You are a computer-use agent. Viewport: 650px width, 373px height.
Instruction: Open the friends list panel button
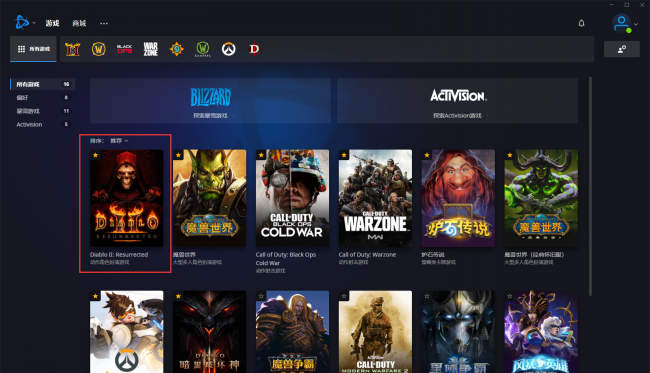622,49
